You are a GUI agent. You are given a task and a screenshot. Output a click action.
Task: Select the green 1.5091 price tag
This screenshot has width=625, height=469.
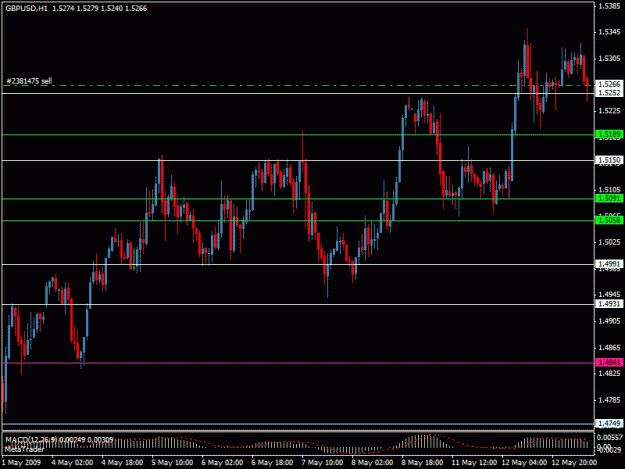pyautogui.click(x=609, y=198)
